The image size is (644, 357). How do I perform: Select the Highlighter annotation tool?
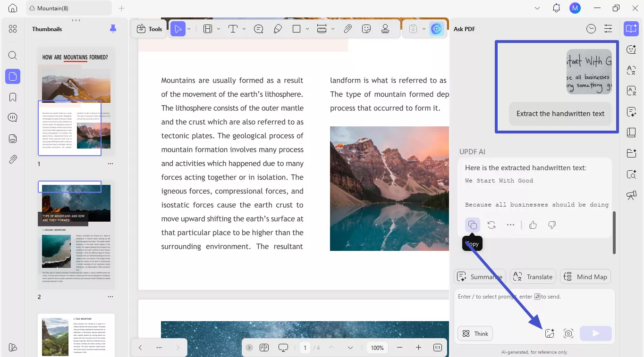[278, 28]
